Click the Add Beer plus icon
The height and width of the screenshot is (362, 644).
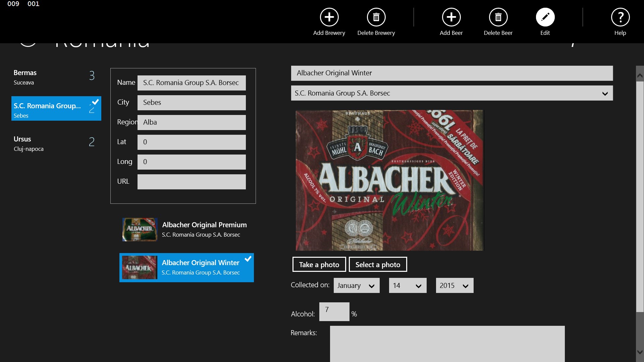(x=451, y=17)
